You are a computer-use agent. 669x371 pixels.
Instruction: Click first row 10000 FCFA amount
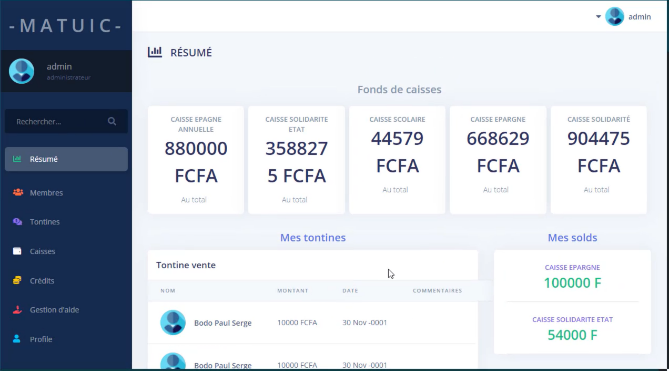click(x=297, y=323)
